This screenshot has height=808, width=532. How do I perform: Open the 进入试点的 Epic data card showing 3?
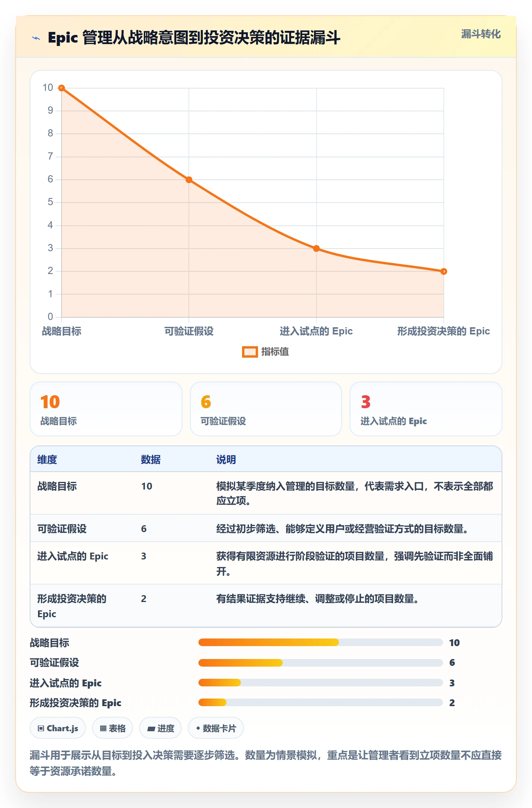coord(426,409)
